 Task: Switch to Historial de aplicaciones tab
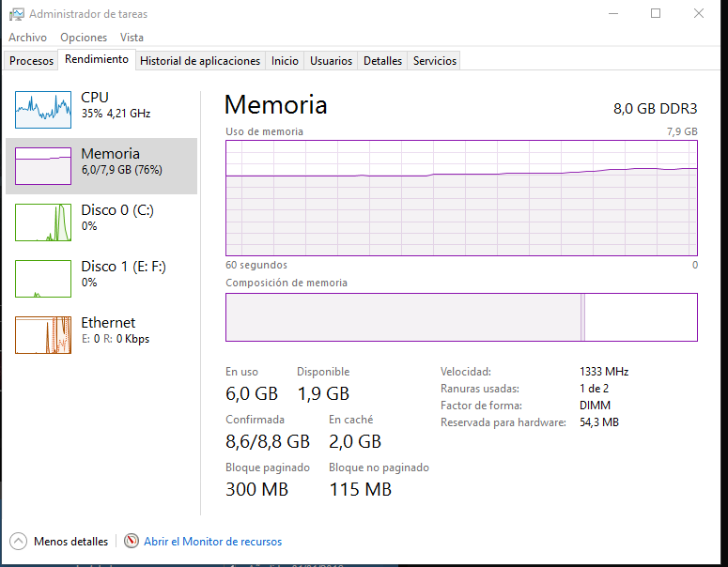(x=200, y=61)
